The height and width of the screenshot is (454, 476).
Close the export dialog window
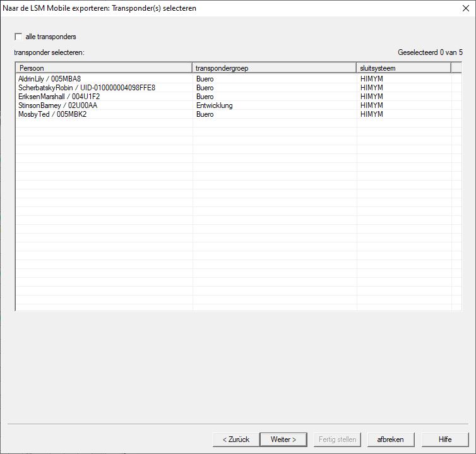coord(466,8)
